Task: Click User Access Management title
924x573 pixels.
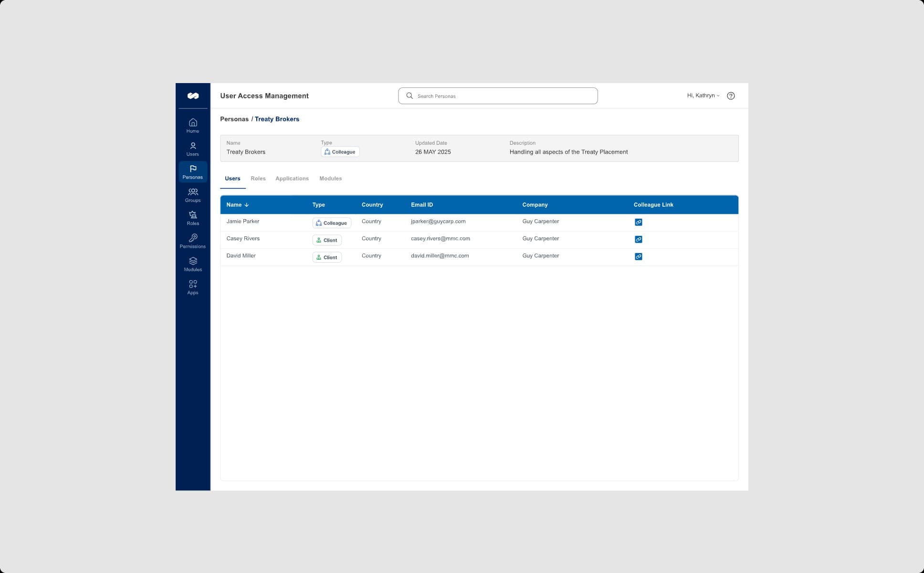Action: [264, 96]
